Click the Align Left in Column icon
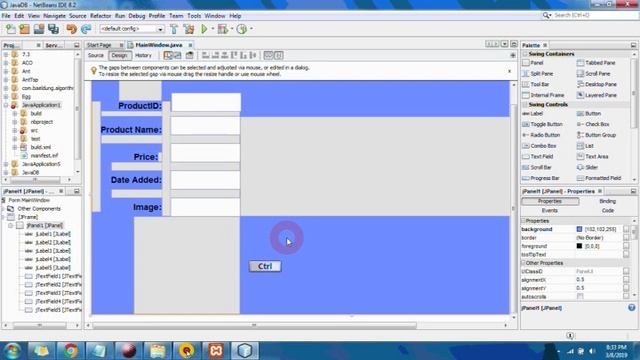The image size is (640, 360). pyautogui.click(x=206, y=56)
